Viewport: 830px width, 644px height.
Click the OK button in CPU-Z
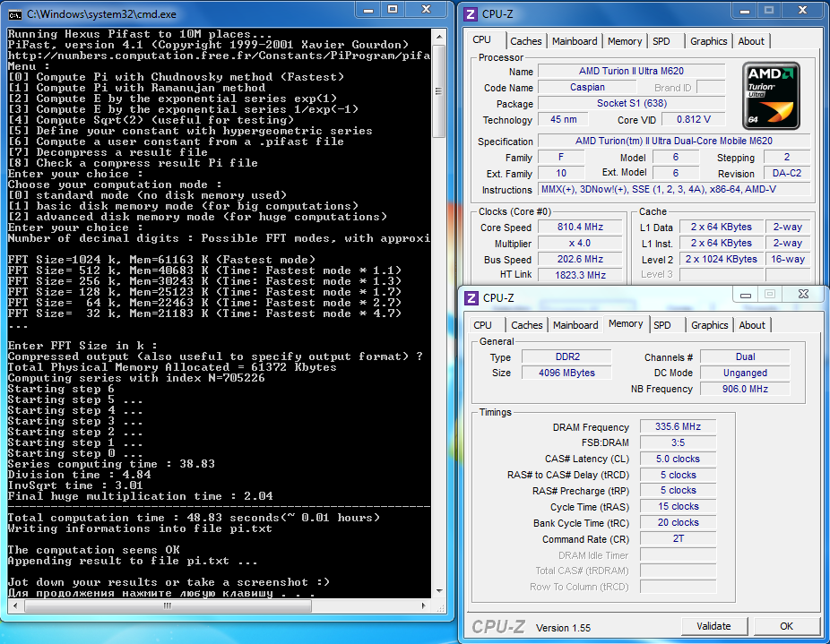click(787, 626)
